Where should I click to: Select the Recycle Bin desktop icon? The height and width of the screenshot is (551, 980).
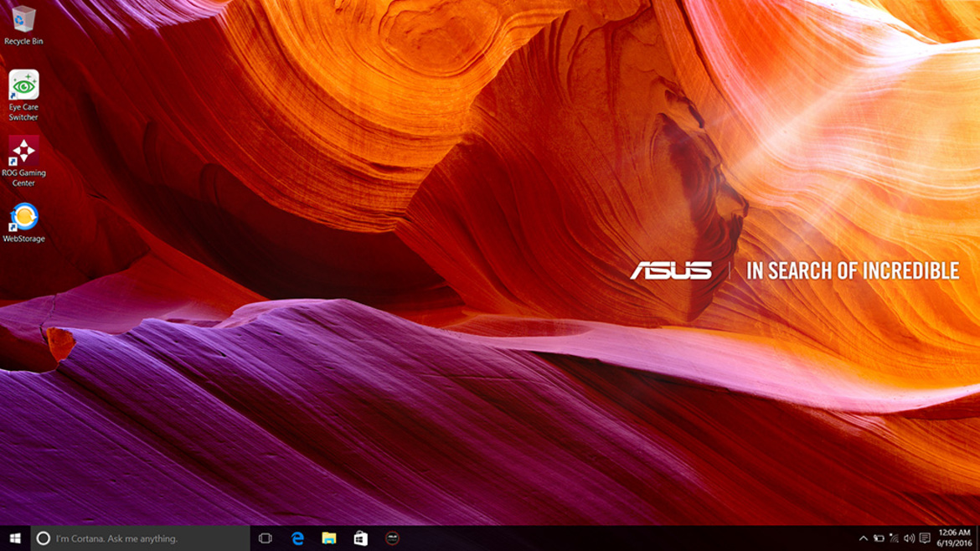pyautogui.click(x=23, y=25)
